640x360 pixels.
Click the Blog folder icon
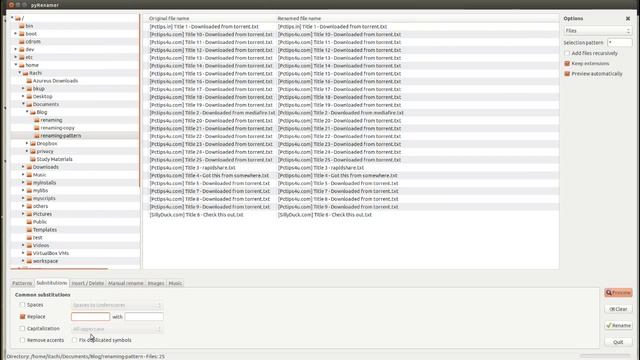coord(33,112)
